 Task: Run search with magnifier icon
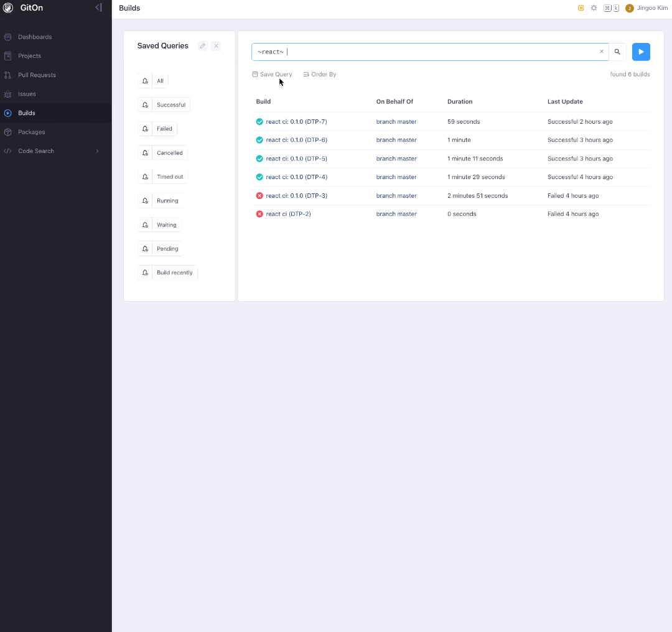click(617, 52)
